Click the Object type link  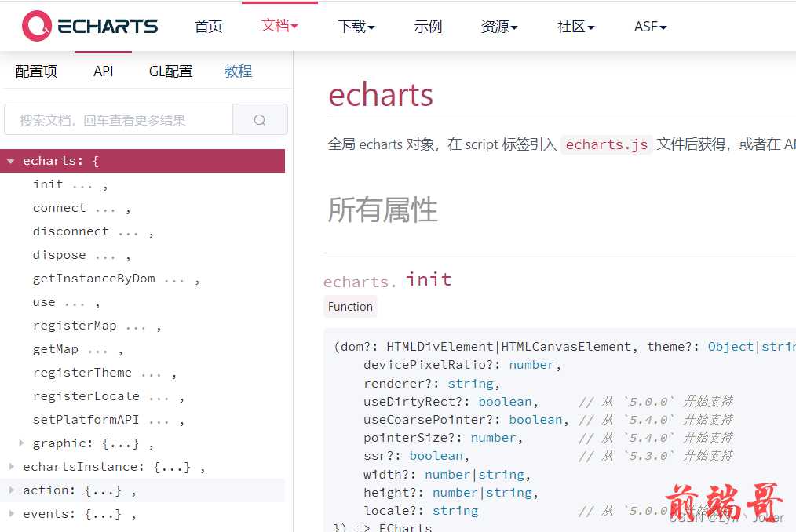(731, 347)
